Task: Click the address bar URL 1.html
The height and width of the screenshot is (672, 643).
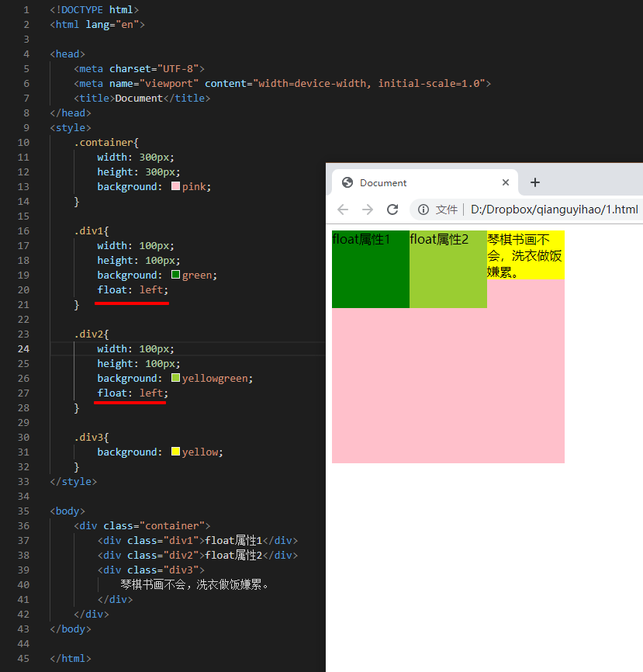Action: click(555, 210)
